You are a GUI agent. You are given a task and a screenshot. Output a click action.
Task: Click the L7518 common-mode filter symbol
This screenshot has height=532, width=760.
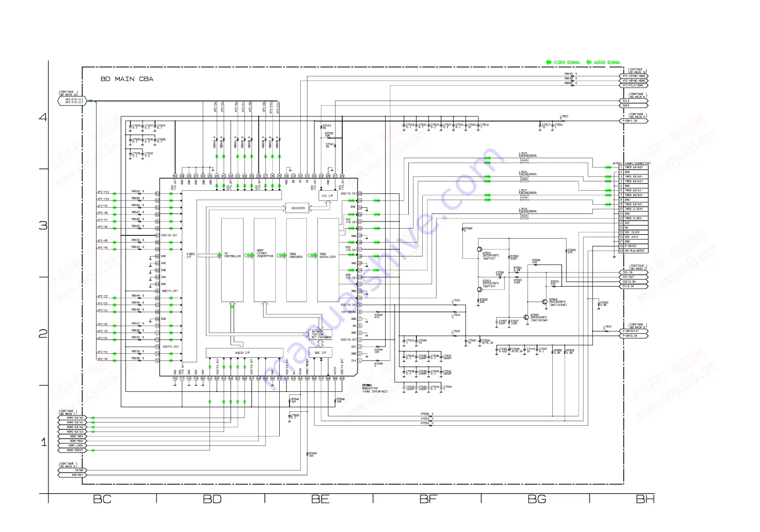524,216
